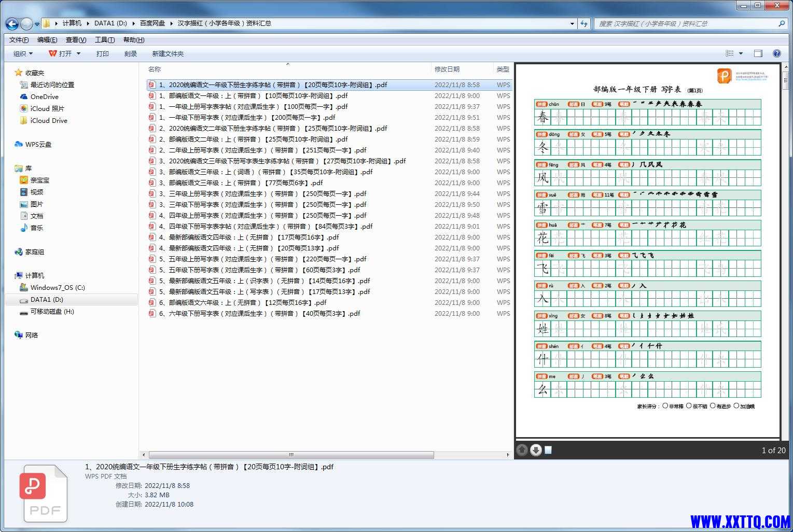Click the refresh button beside address bar
The width and height of the screenshot is (793, 532).
pyautogui.click(x=585, y=23)
